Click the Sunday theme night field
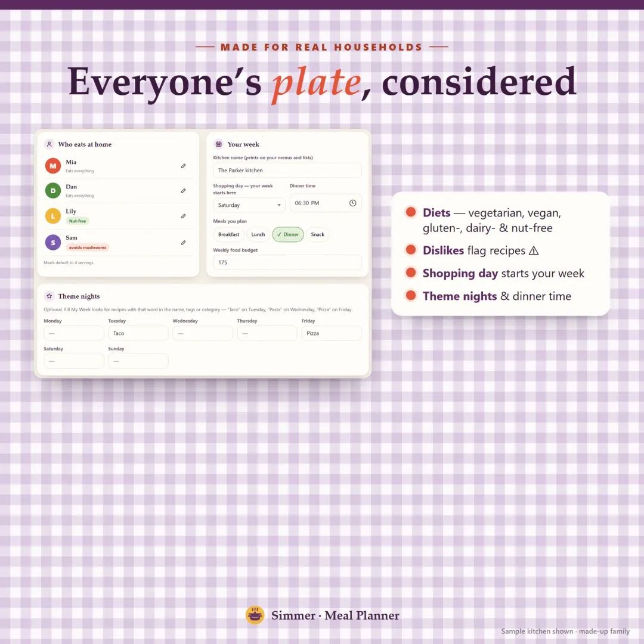The height and width of the screenshot is (644, 644). pyautogui.click(x=138, y=361)
